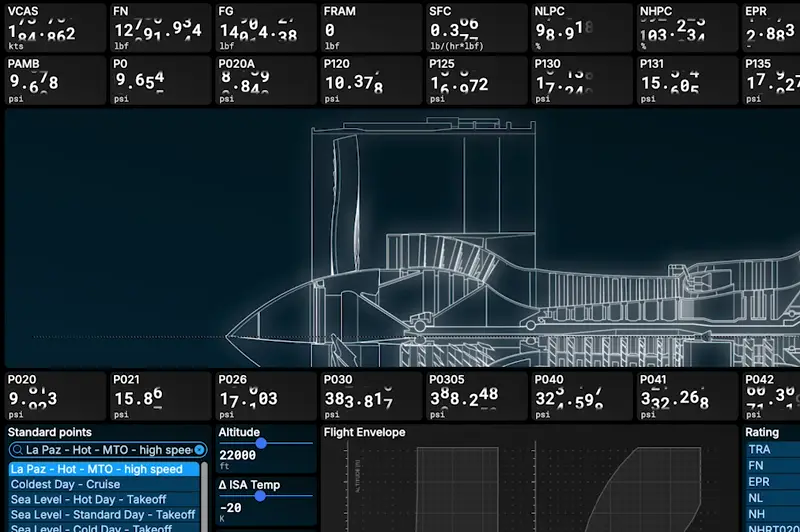Screen dimensions: 800x532
Task: Click the P020A pressure tile
Action: [266, 81]
